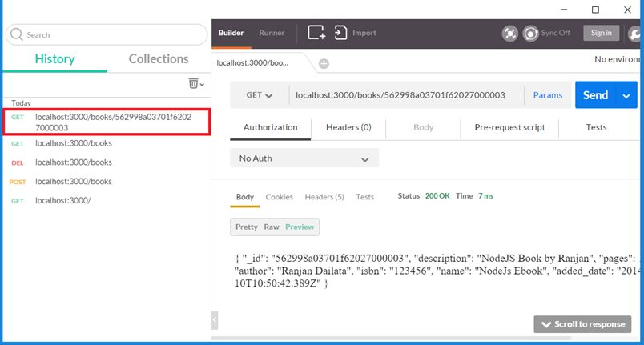
Task: Click the Sync Off label
Action: click(555, 33)
